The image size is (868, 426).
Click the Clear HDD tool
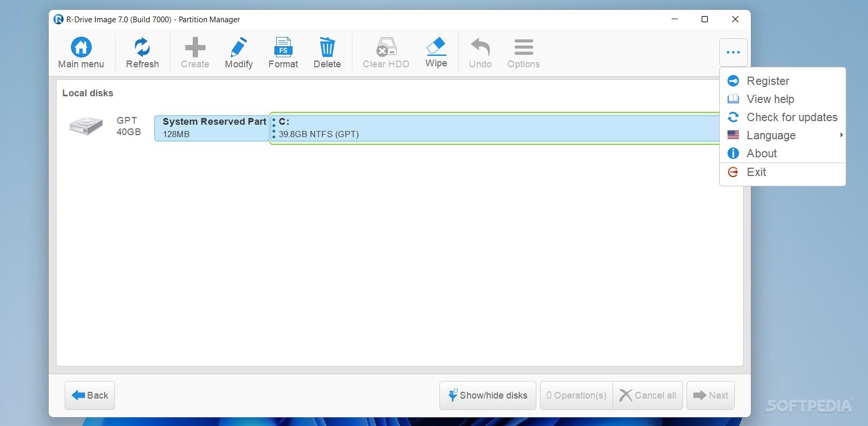coord(386,53)
